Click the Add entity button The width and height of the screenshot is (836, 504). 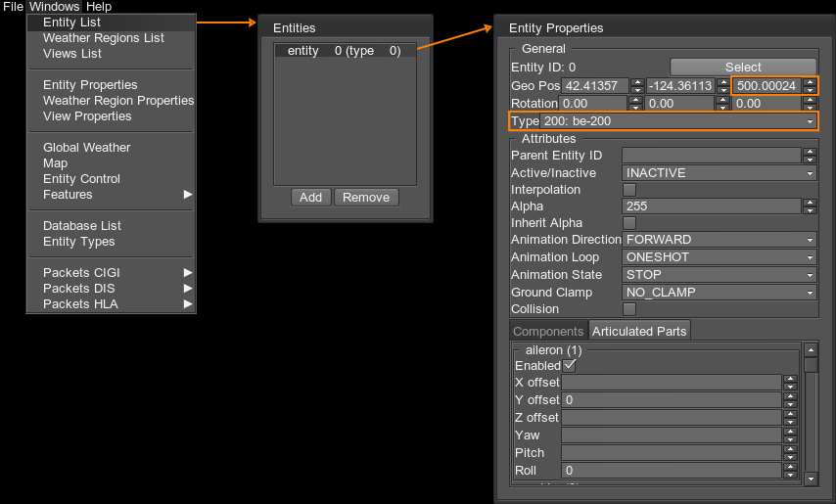coord(310,198)
